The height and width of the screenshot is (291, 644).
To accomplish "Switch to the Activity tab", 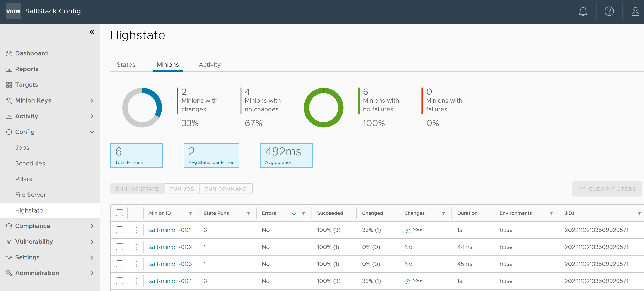I will [x=209, y=65].
